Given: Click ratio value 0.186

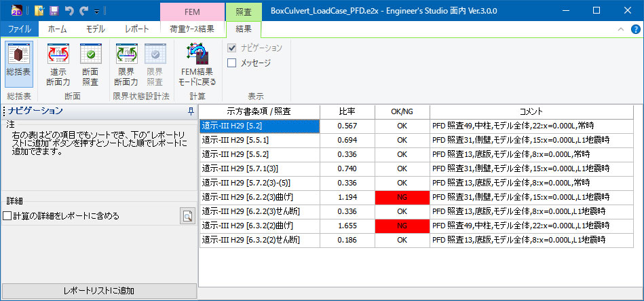Looking at the screenshot, I should click(x=347, y=240).
